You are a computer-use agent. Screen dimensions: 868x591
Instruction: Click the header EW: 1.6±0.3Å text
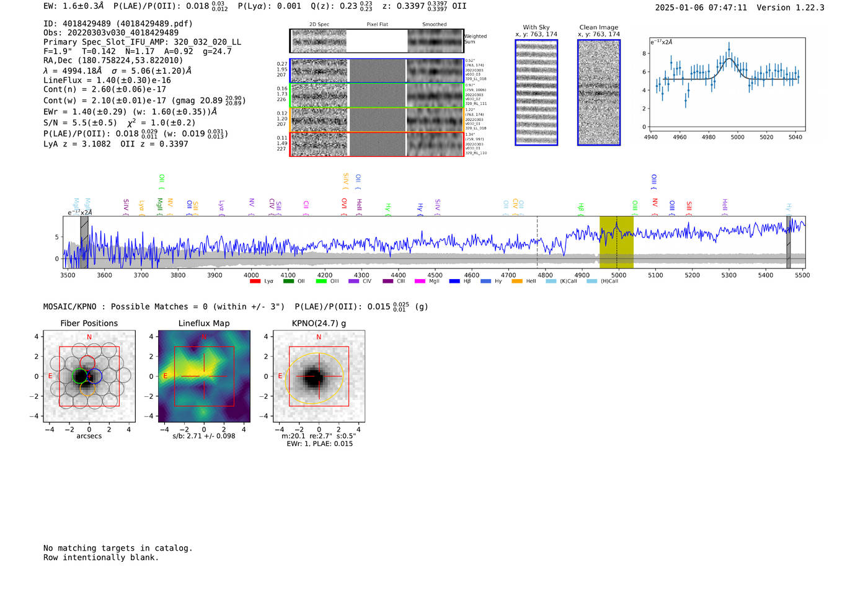(74, 6)
